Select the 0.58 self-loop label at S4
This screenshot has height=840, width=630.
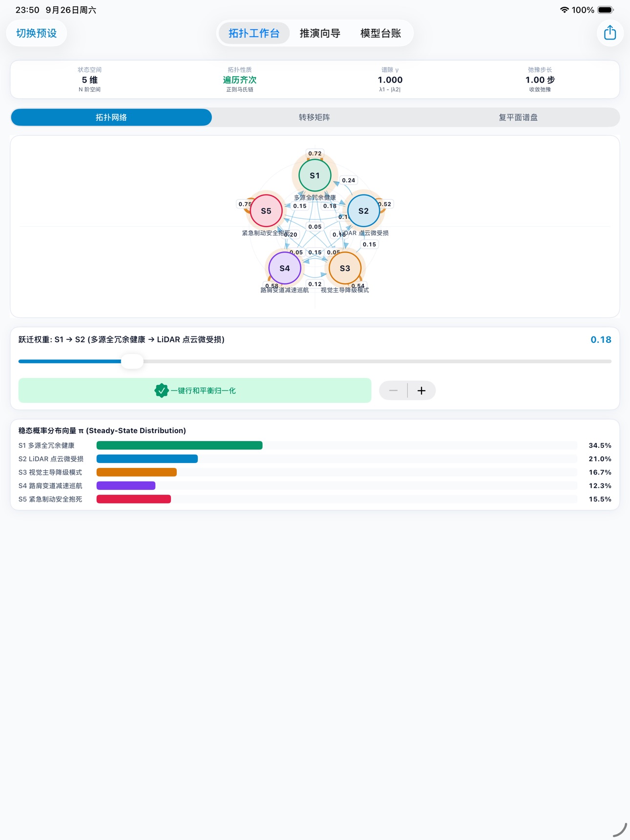click(272, 286)
